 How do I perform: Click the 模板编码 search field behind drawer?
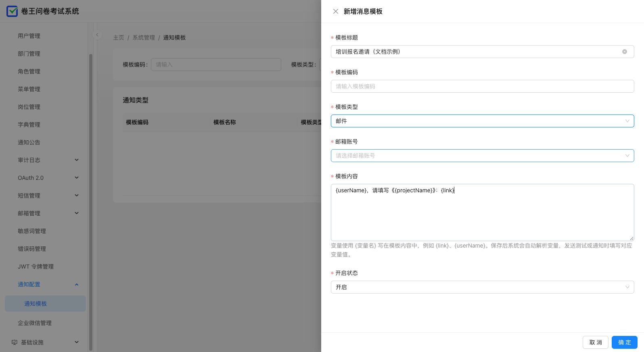click(x=216, y=65)
